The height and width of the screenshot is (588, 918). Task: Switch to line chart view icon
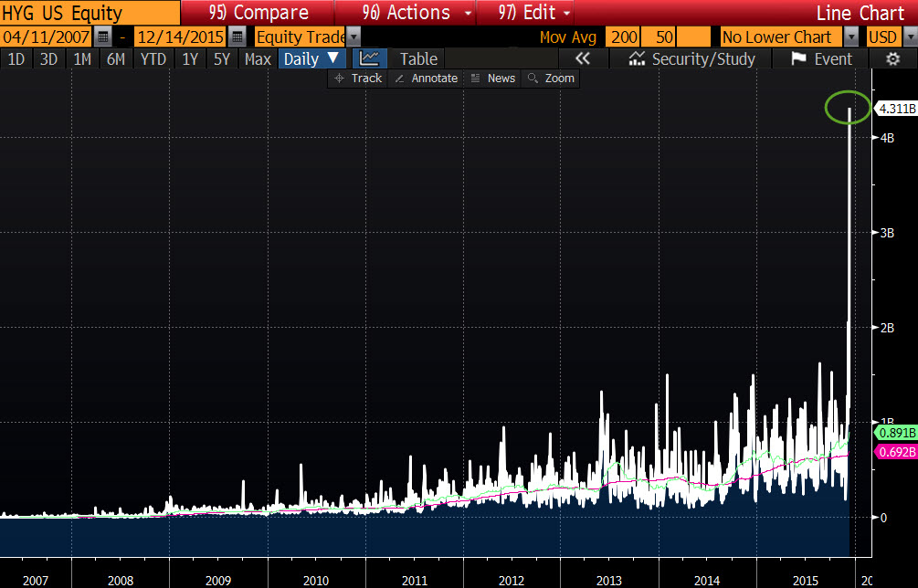point(369,58)
